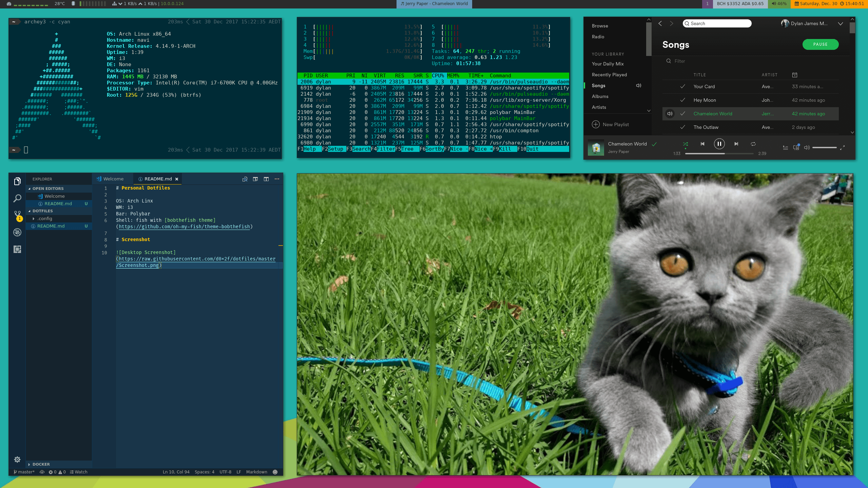Seek on Spotify song progress bar
Screen dimensions: 868x488
pos(719,154)
